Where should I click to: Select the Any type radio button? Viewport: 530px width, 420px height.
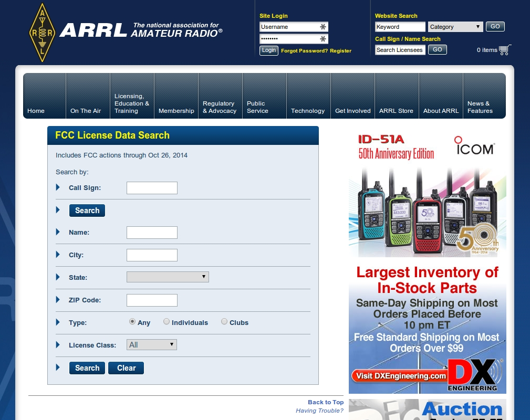click(132, 321)
